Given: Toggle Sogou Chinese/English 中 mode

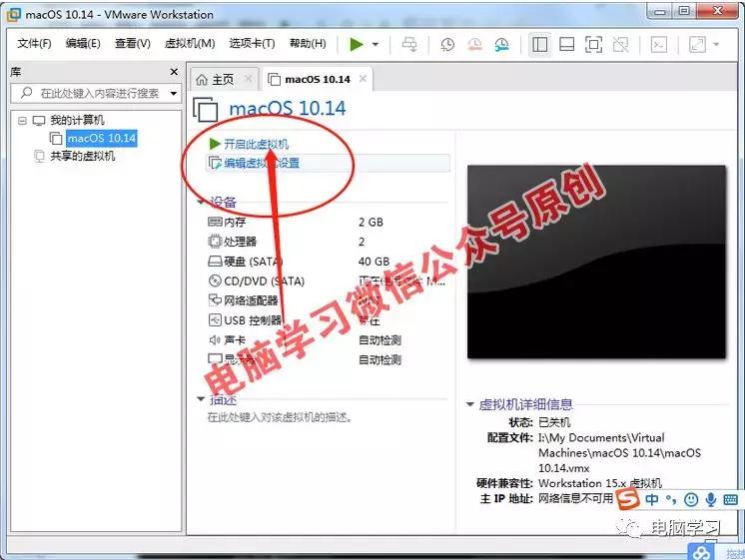Looking at the screenshot, I should click(x=652, y=499).
